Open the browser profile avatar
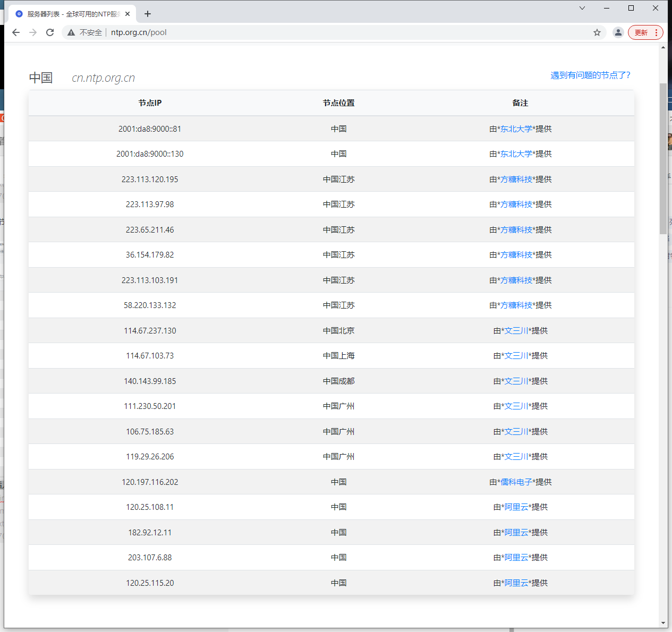The width and height of the screenshot is (672, 632). [x=618, y=32]
